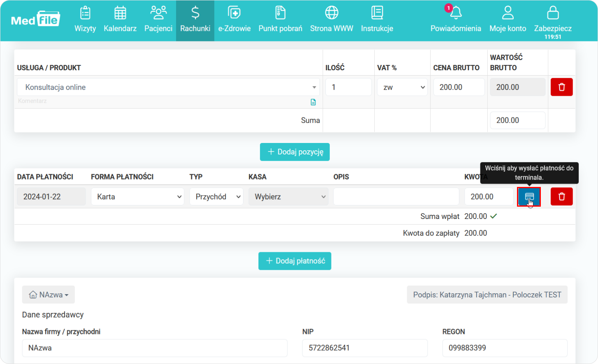Screen dimensions: 598x364
Task: Open the Kasa Wybierz dropdown
Action: tap(288, 197)
